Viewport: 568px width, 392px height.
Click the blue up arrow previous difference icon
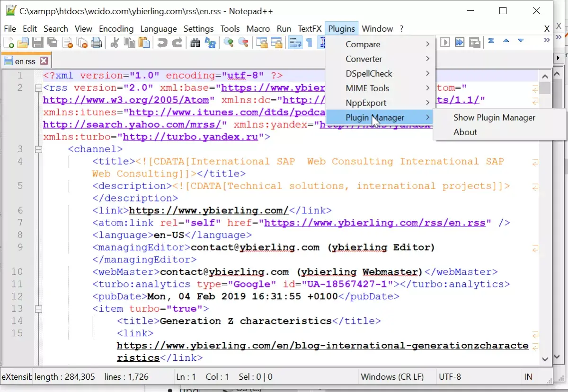click(506, 41)
